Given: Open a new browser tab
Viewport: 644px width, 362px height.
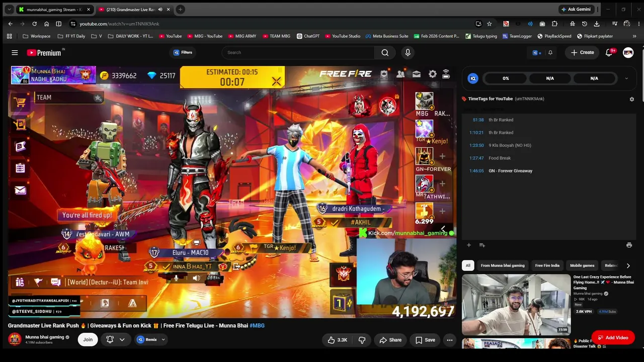Looking at the screenshot, I should [180, 10].
